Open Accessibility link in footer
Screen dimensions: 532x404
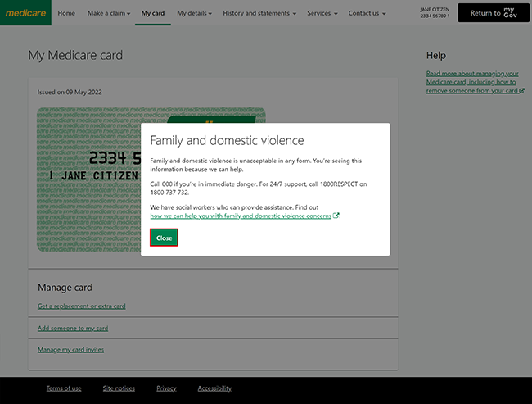pyautogui.click(x=214, y=388)
